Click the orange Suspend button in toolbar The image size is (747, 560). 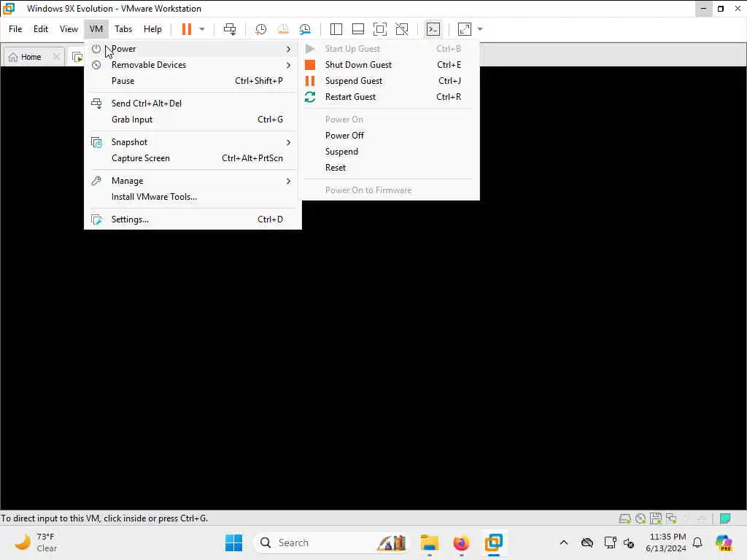186,29
